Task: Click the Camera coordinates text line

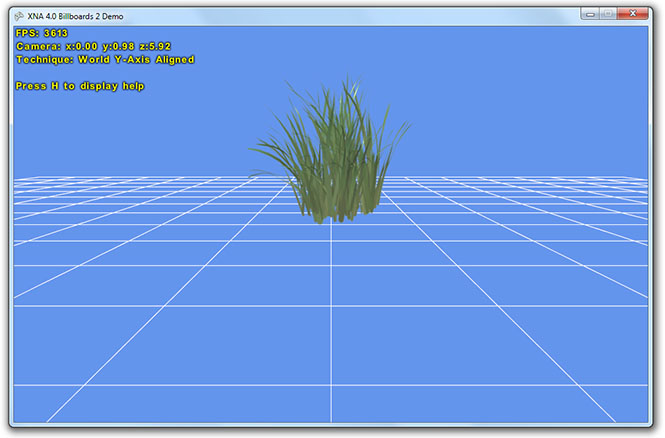Action: click(x=93, y=46)
